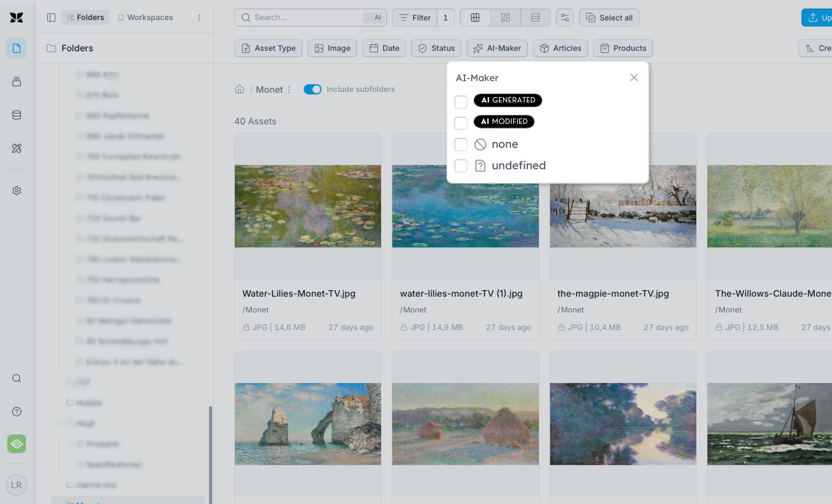Image resolution: width=832 pixels, height=504 pixels.
Task: Collapse the sidebar with the panel icon
Action: [51, 17]
